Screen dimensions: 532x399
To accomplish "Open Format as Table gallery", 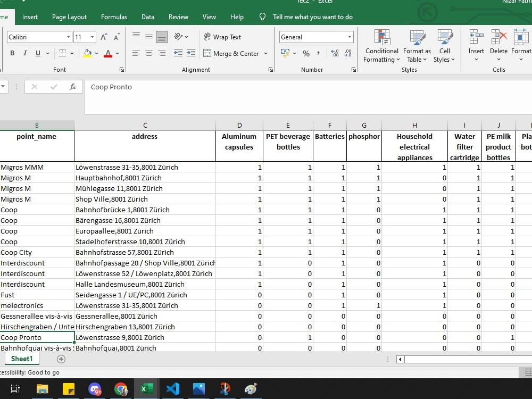I will tap(417, 46).
